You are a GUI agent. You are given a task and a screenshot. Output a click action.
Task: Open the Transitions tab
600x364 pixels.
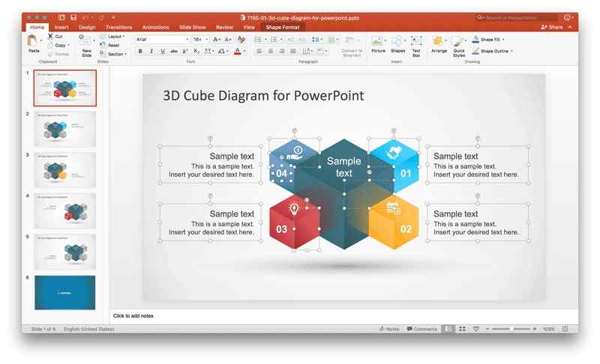[x=118, y=27]
